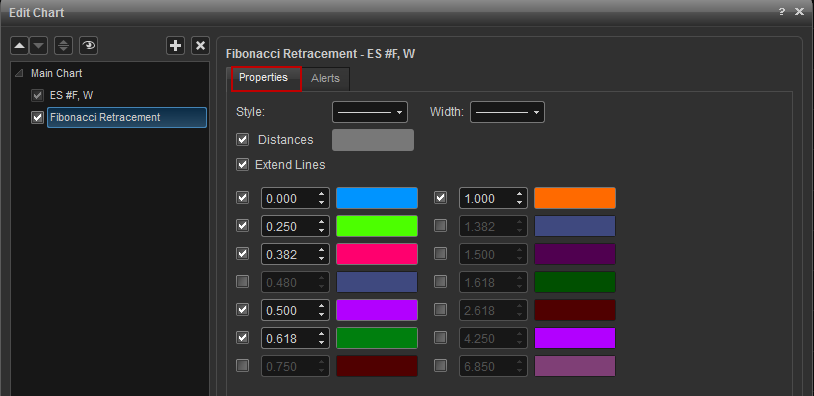Click the eye visibility icon

(x=89, y=46)
